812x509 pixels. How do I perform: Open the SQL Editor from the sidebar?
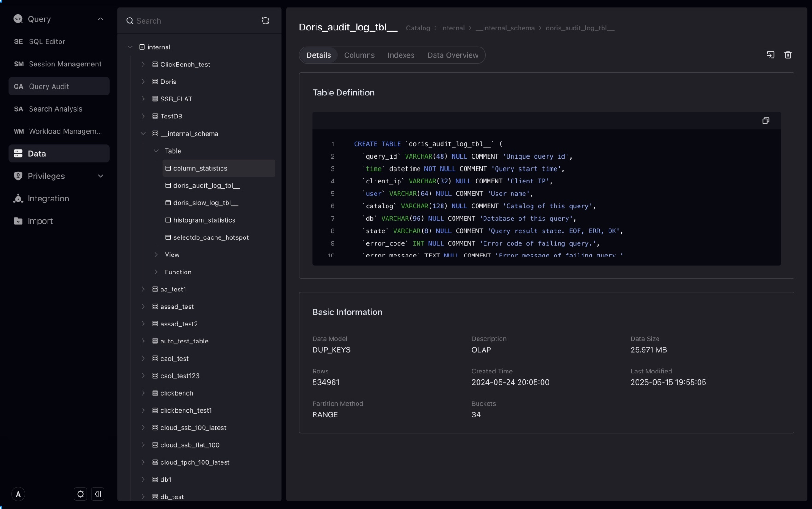point(46,41)
